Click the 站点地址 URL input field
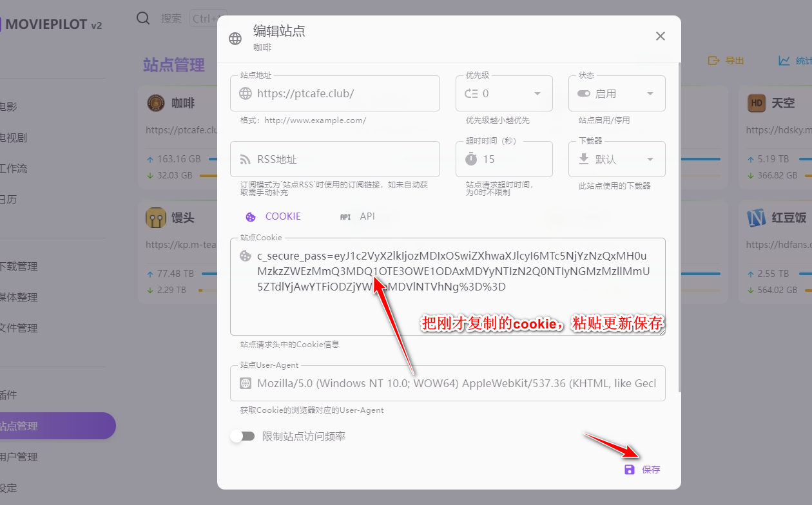 (345, 93)
